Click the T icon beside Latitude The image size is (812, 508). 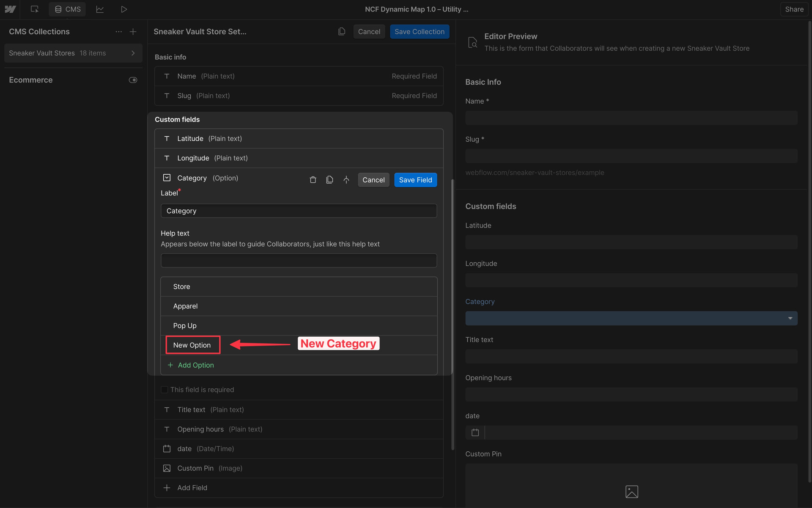167,139
